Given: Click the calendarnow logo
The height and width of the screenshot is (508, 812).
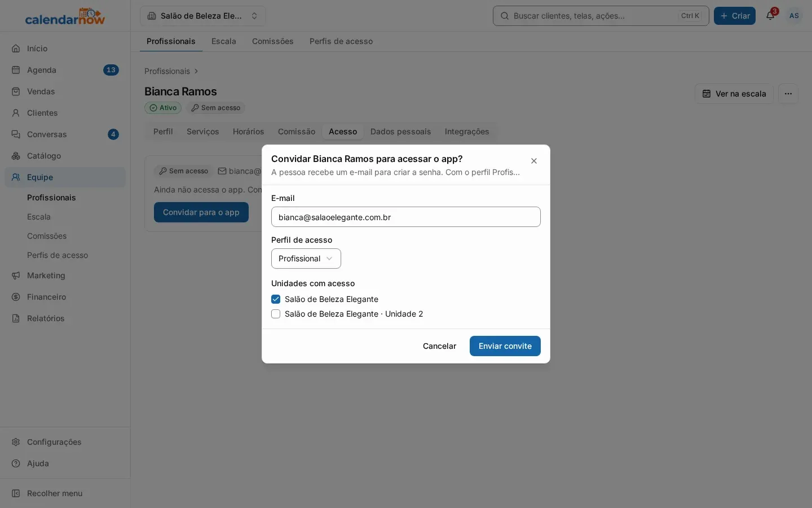Looking at the screenshot, I should [65, 16].
